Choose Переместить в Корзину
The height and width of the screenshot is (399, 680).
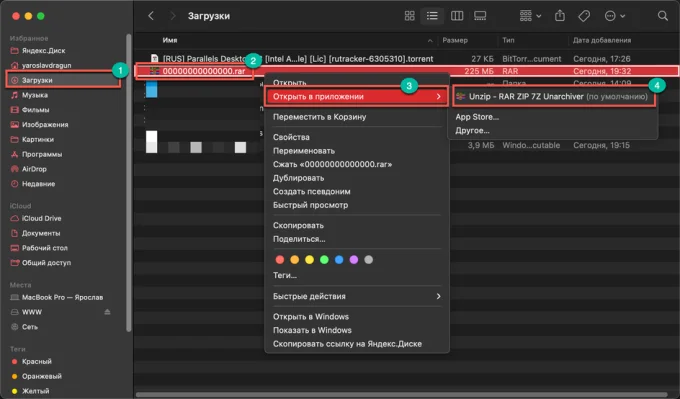pyautogui.click(x=320, y=117)
